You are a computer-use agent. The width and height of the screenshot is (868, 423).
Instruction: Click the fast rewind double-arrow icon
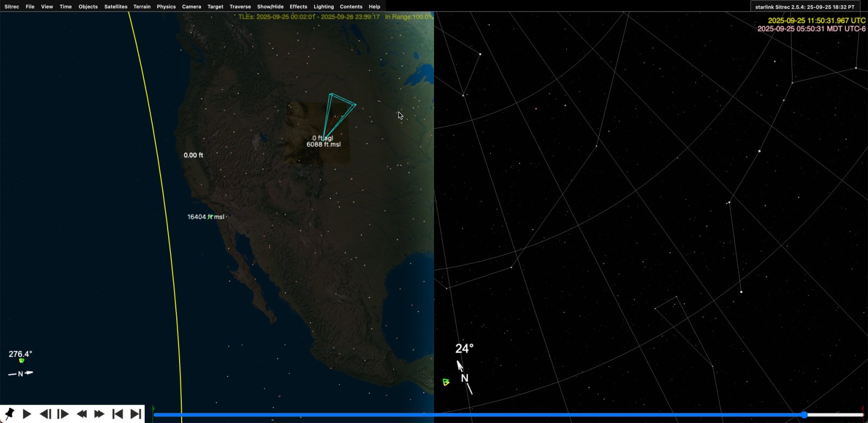tap(81, 414)
